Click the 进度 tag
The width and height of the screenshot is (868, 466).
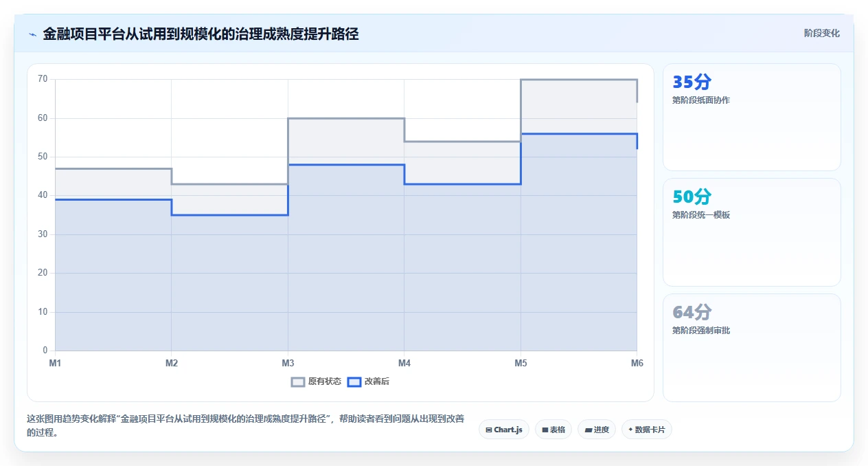tap(597, 430)
